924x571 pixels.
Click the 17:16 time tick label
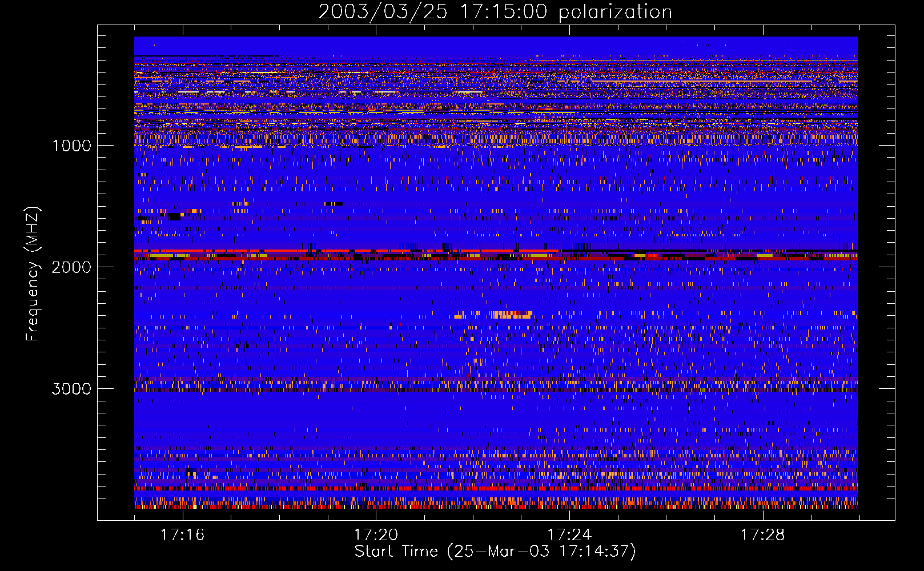pos(182,534)
